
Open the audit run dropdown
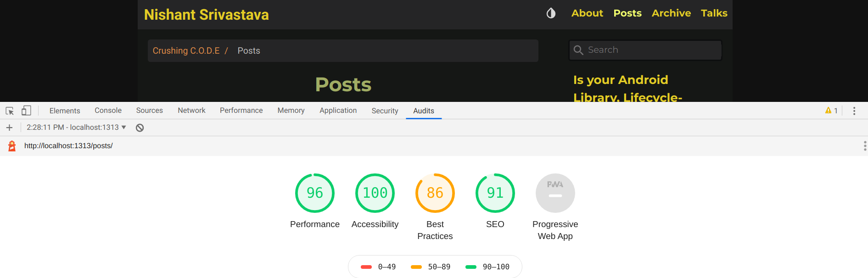point(76,128)
